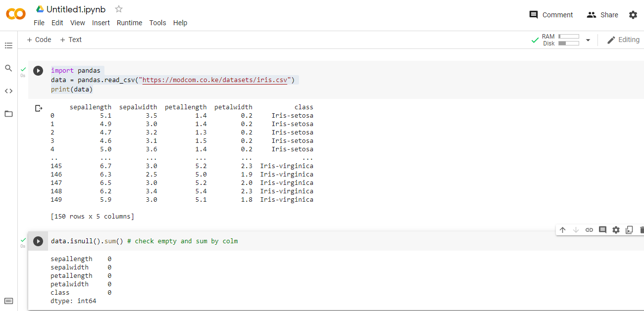Viewport: 644px width, 311px height.
Task: Open the Editing mode dropdown
Action: pyautogui.click(x=623, y=39)
